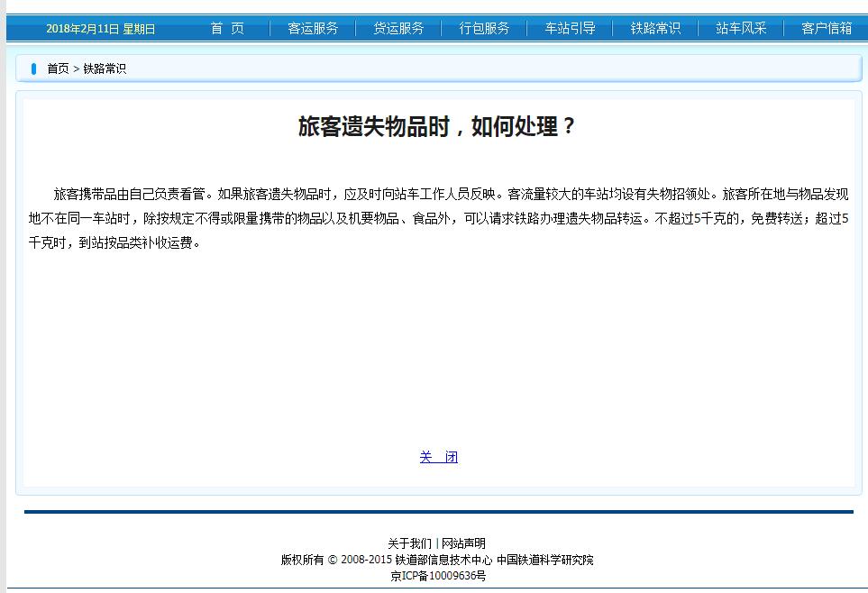Click the date 2018年2月11日 星期日
The width and height of the screenshot is (868, 593).
[x=101, y=29]
